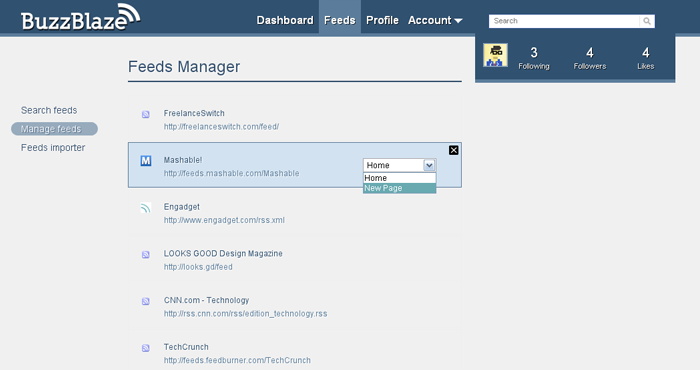This screenshot has height=370, width=700.
Task: View the 3 Following count
Action: 534,58
